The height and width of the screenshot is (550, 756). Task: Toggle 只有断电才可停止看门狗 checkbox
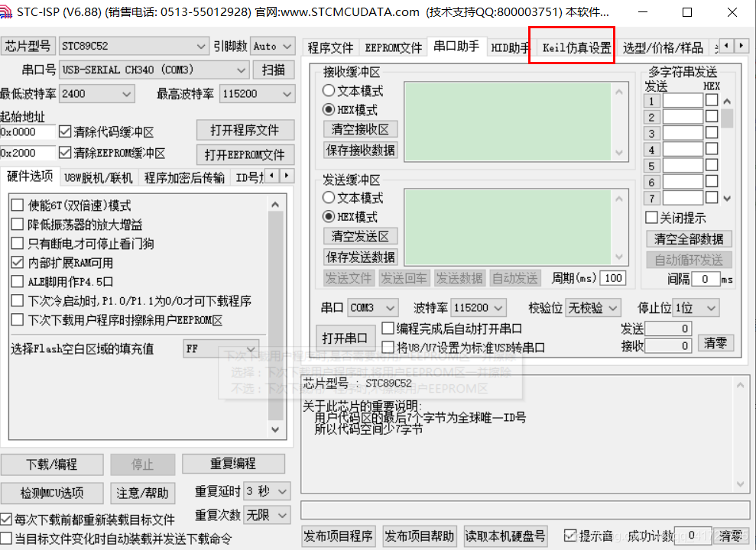point(18,243)
